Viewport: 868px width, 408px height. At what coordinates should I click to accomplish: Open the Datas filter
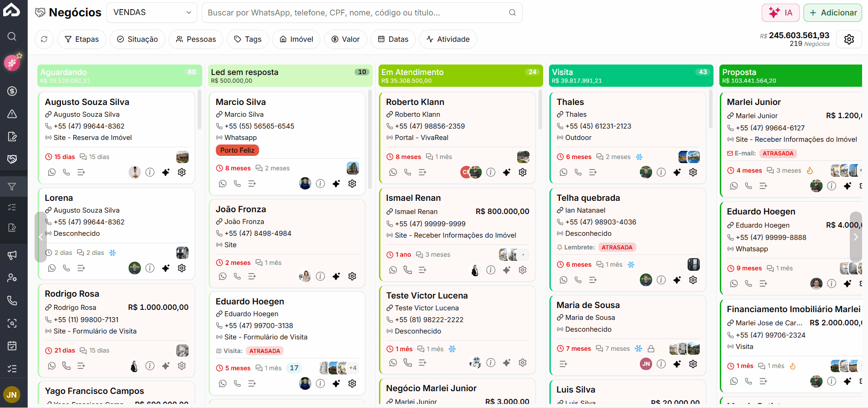pyautogui.click(x=393, y=39)
